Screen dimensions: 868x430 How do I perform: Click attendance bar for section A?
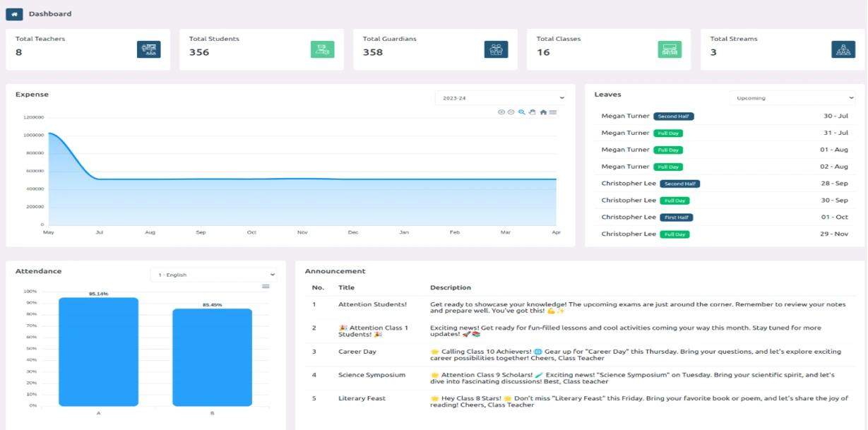click(98, 352)
